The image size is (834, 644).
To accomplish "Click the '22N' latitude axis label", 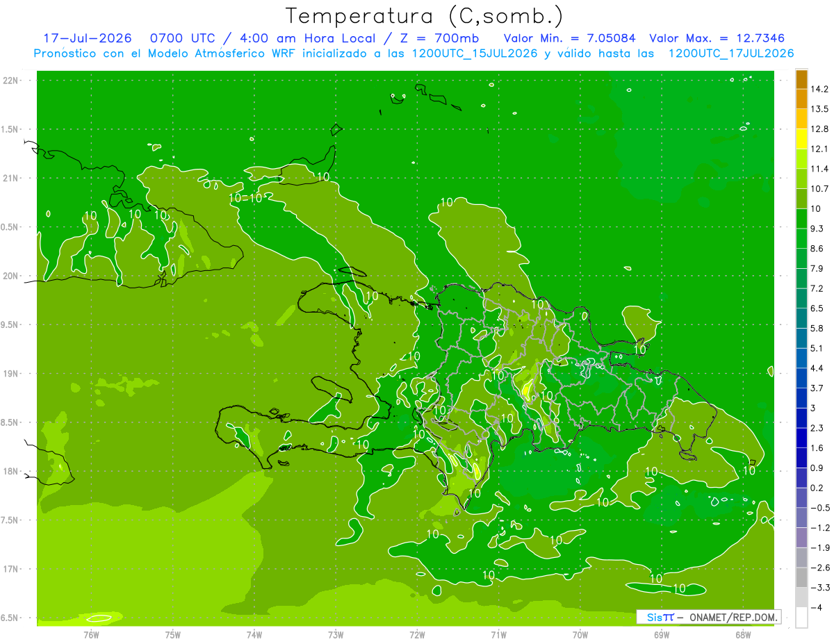I will (x=12, y=81).
